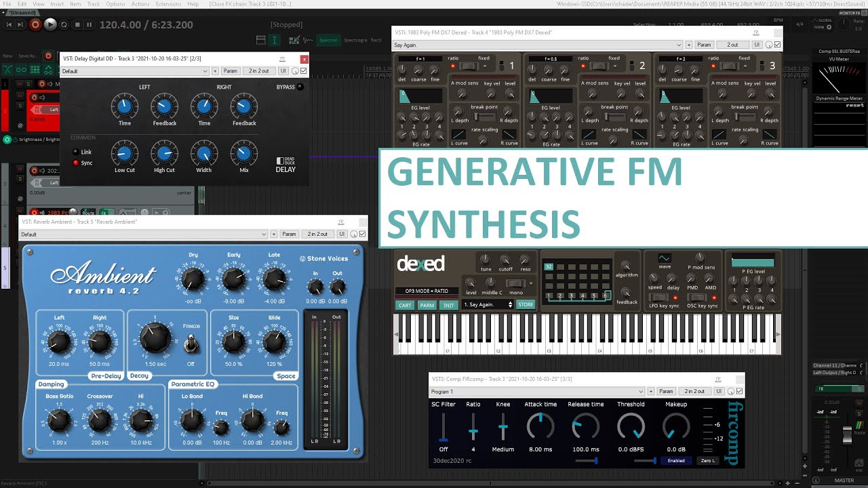Screen dimensions: 868x488
Task: Toggle operator 2 ratio/fixed switch in Dexed
Action: (599, 66)
